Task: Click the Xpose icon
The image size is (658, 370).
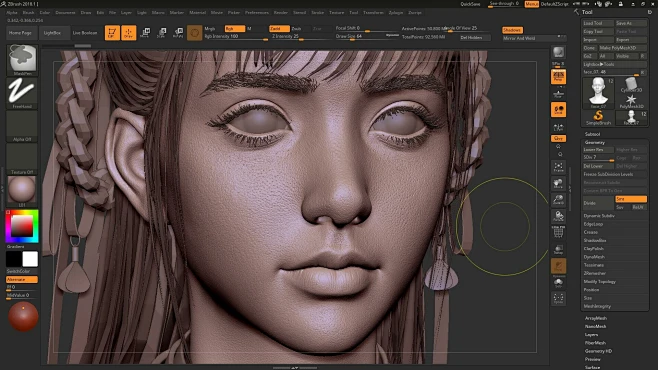Action: [559, 298]
